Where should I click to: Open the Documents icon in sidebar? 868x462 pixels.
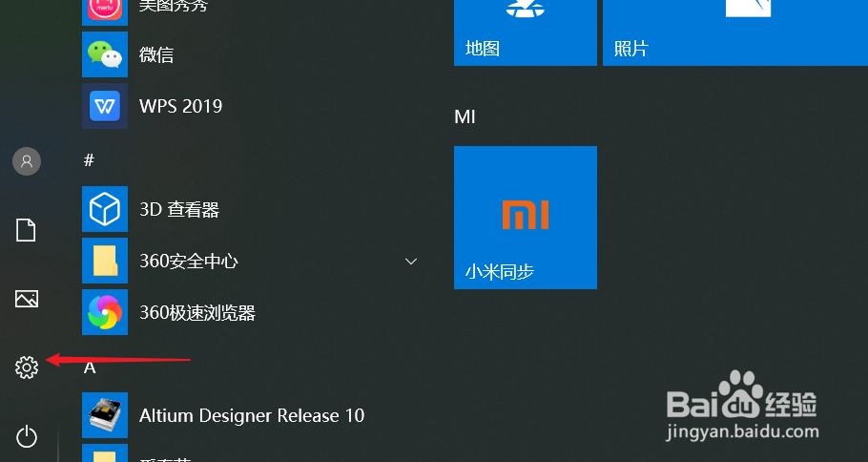click(x=26, y=230)
